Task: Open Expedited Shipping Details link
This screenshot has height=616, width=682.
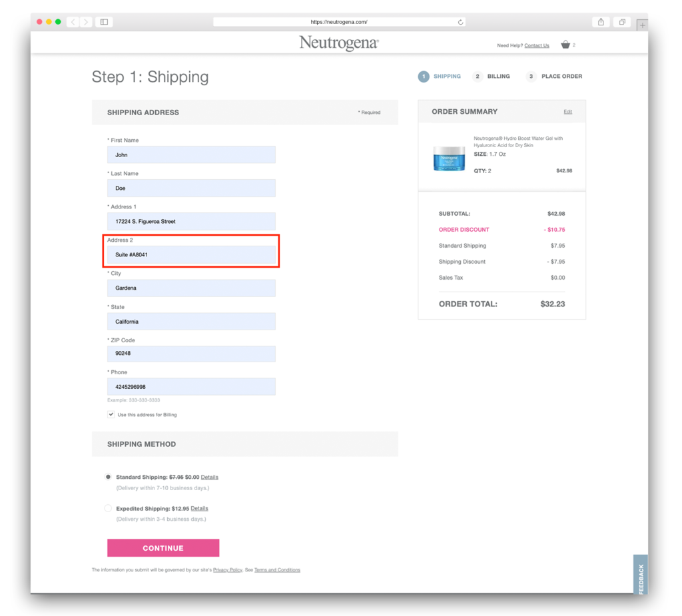Action: click(199, 509)
